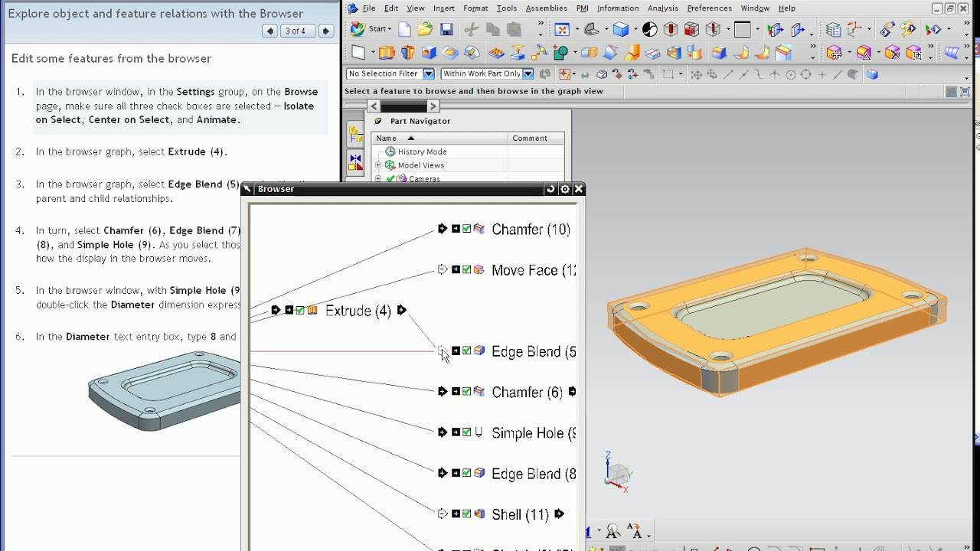This screenshot has height=551, width=980.
Task: Open the No Selection Filter dropdown
Action: [429, 74]
